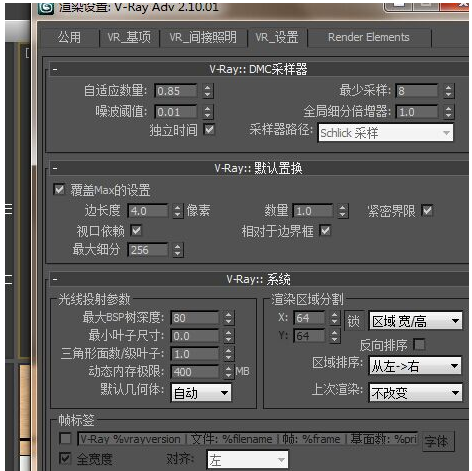Click the 字体 font button
Viewport: 472px width, 471px height.
pyautogui.click(x=437, y=442)
